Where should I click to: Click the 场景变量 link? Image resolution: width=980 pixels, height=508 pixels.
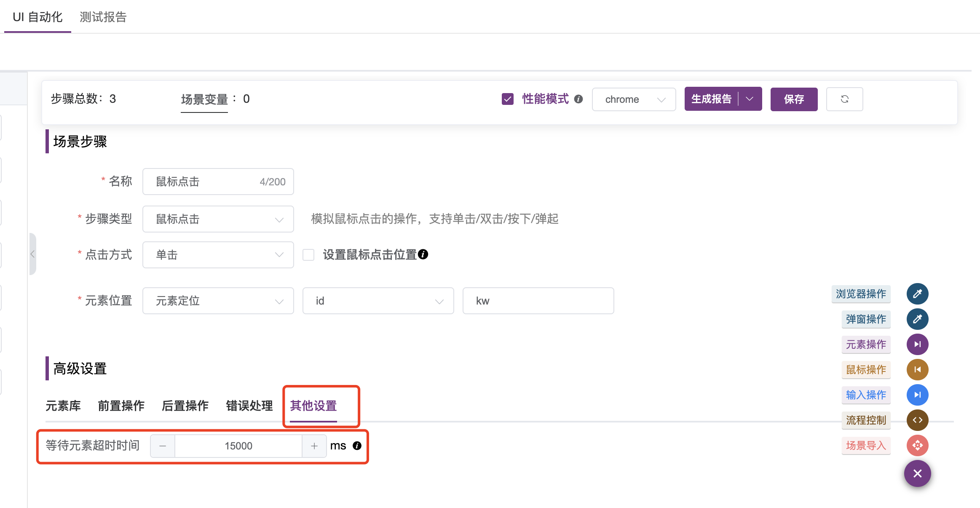(x=204, y=99)
